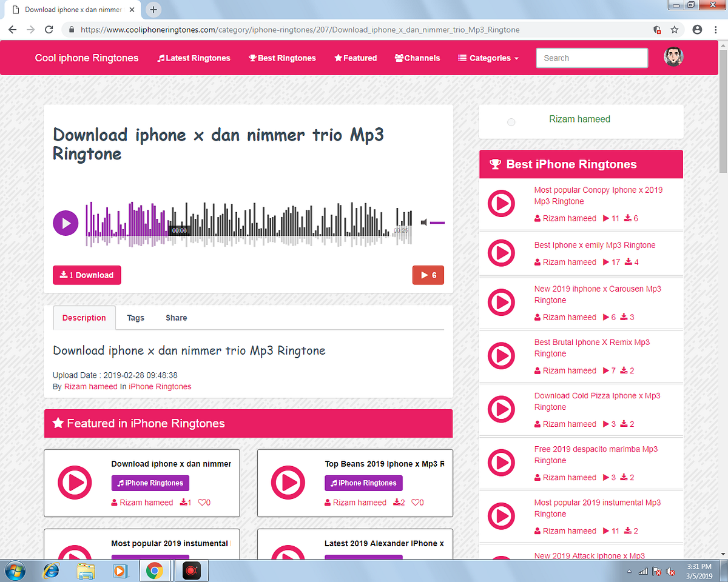Open File Explorer from the taskbar
The height and width of the screenshot is (582, 728).
[87, 570]
